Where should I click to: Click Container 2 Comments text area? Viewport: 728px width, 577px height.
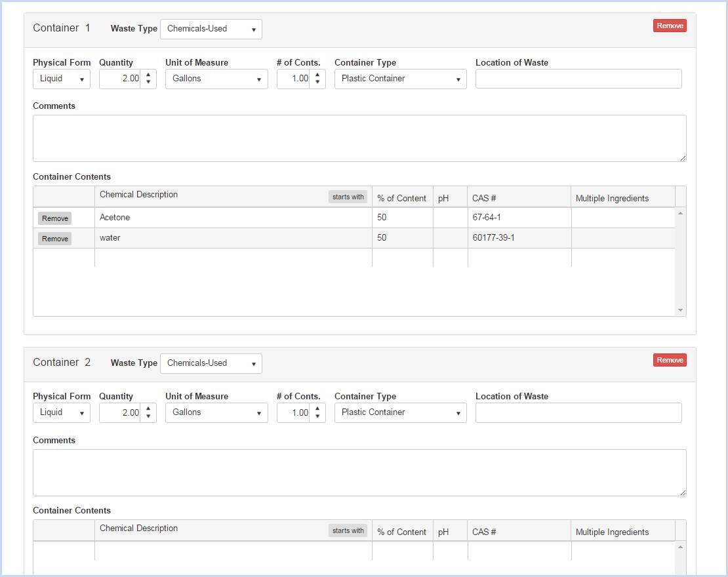(x=359, y=473)
